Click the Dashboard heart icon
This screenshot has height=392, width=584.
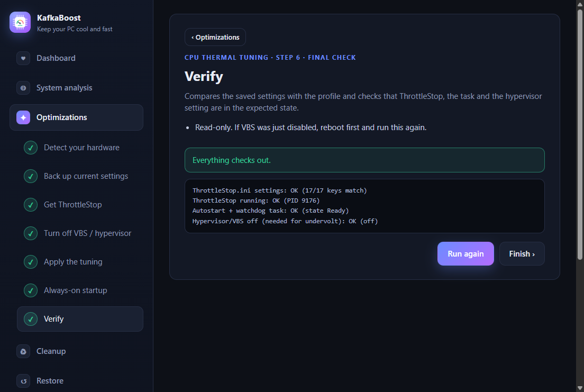click(23, 58)
